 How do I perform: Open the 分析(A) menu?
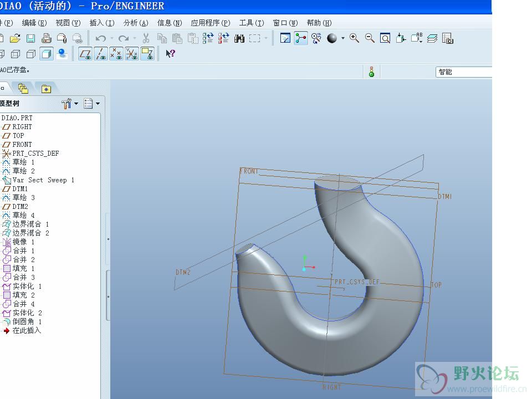point(136,23)
